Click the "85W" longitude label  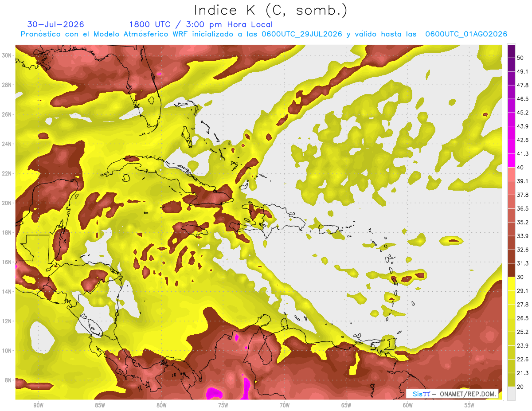click(x=100, y=405)
